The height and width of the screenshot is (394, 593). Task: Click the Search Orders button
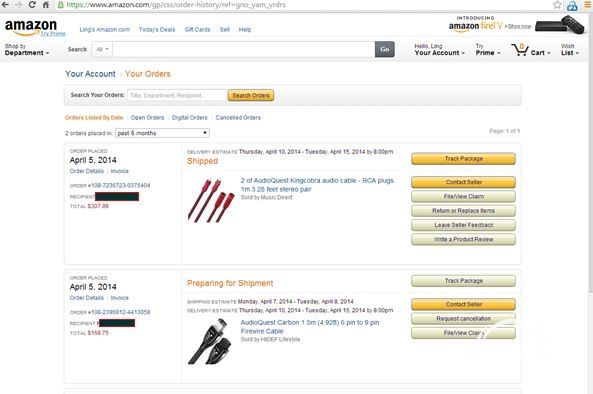[251, 95]
